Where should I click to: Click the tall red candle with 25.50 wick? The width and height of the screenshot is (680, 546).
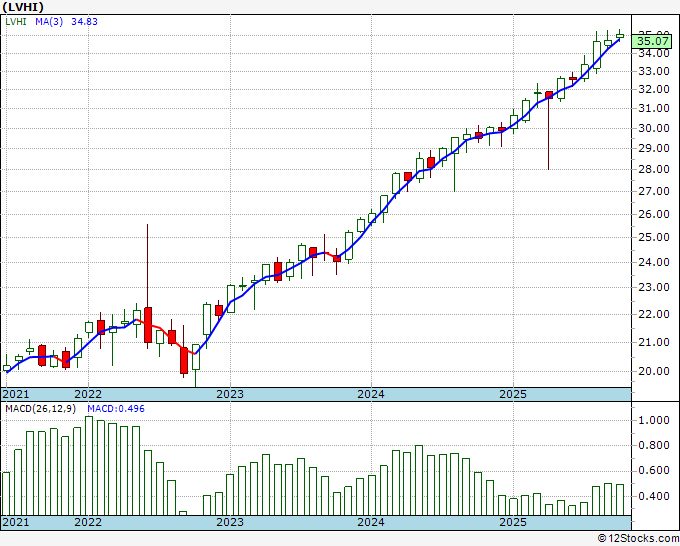148,325
